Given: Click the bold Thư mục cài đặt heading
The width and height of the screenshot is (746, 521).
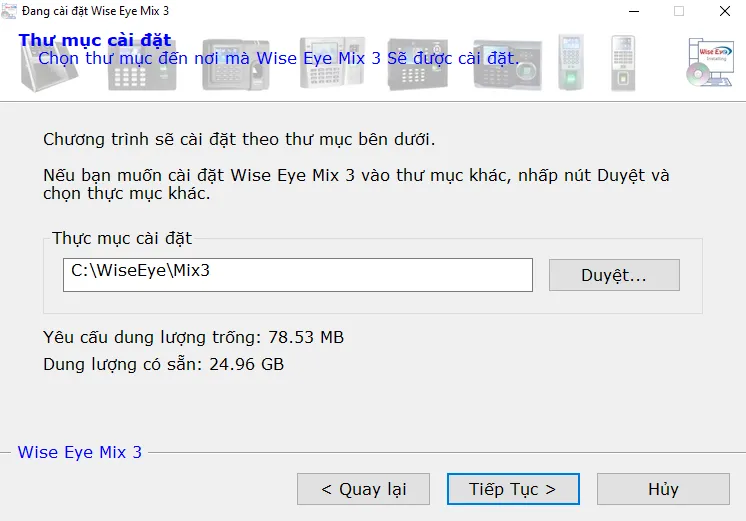Looking at the screenshot, I should tap(95, 41).
